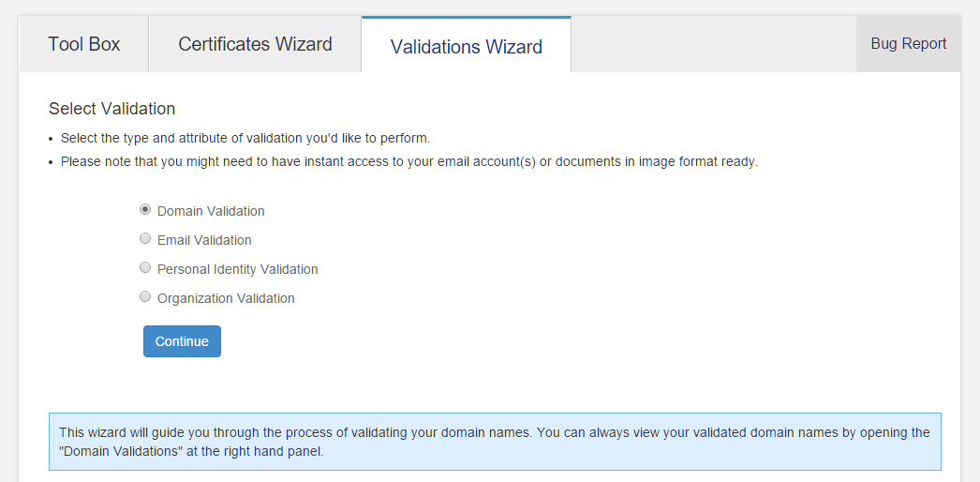The image size is (980, 482).
Task: Click the "Select Validation" heading
Action: tap(111, 109)
